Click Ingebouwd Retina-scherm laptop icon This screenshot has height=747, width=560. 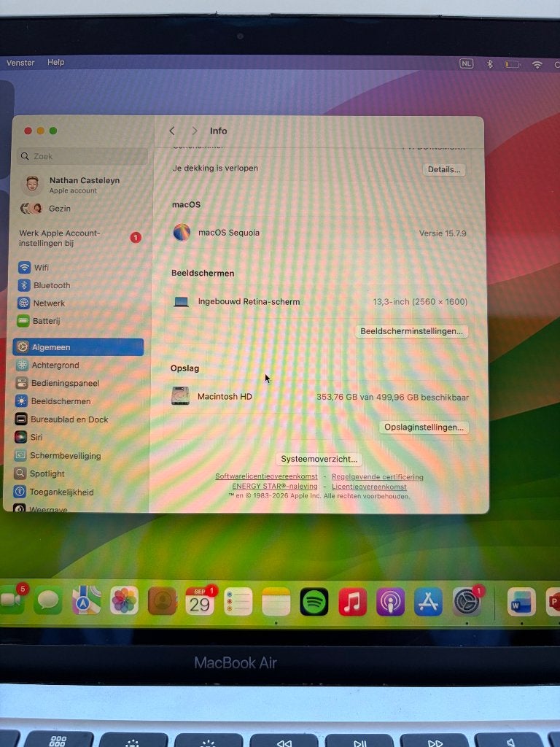point(181,301)
